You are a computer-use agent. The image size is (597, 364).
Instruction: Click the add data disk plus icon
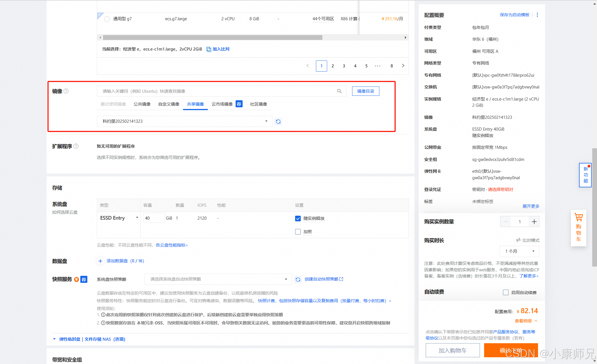pyautogui.click(x=100, y=261)
